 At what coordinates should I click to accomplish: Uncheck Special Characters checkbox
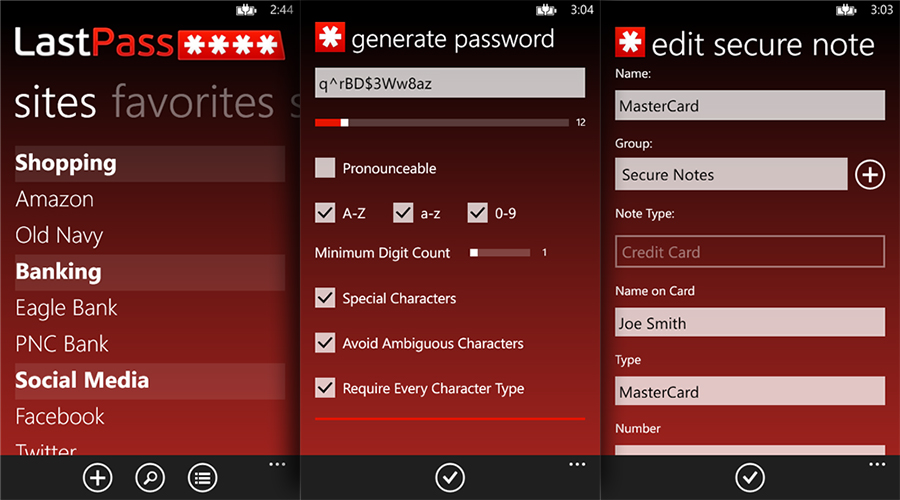tap(325, 298)
